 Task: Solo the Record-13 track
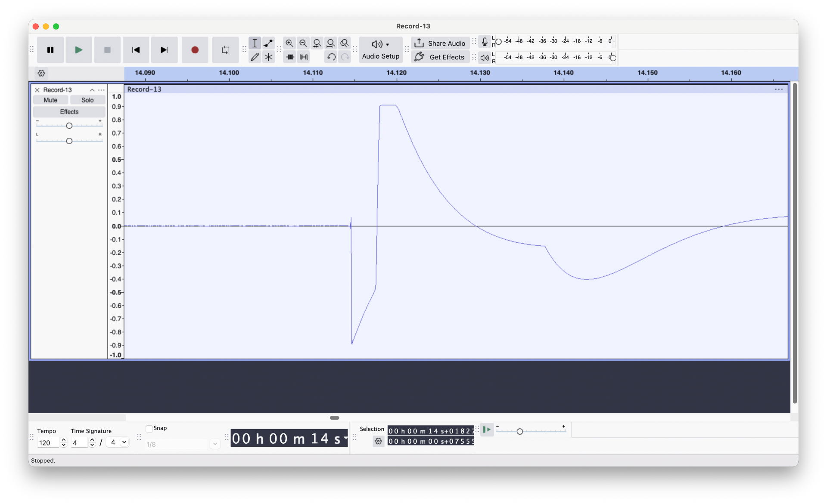pyautogui.click(x=88, y=99)
